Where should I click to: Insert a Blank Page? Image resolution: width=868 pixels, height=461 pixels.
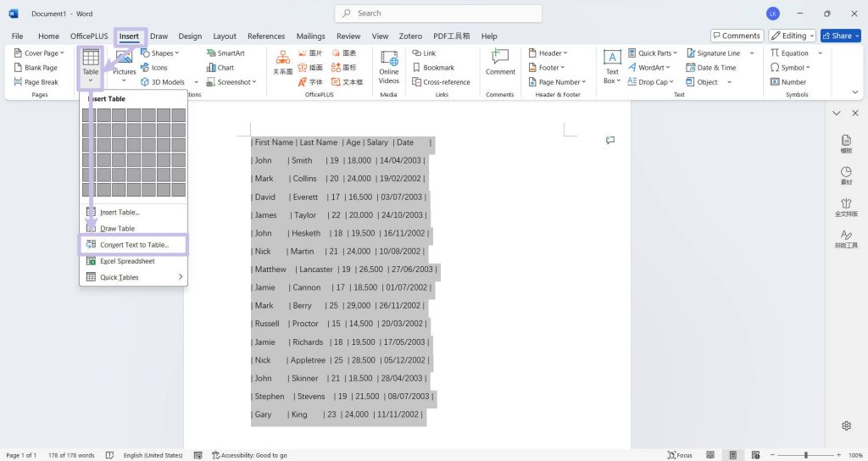click(36, 68)
